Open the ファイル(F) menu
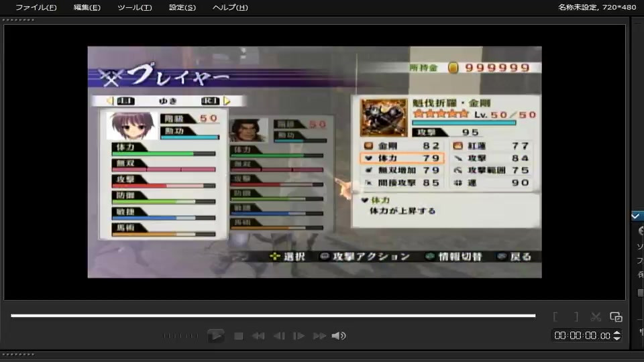 coord(36,7)
